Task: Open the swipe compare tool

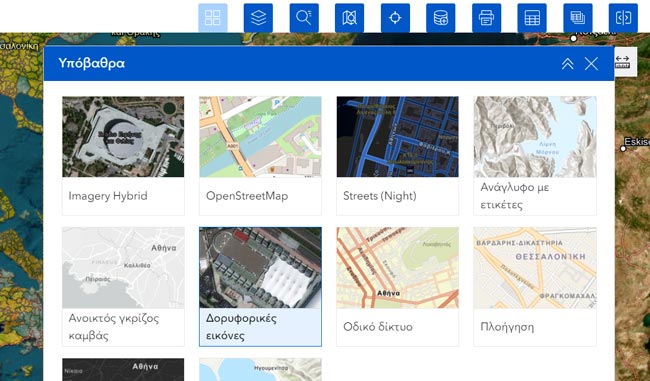Action: coord(623,18)
